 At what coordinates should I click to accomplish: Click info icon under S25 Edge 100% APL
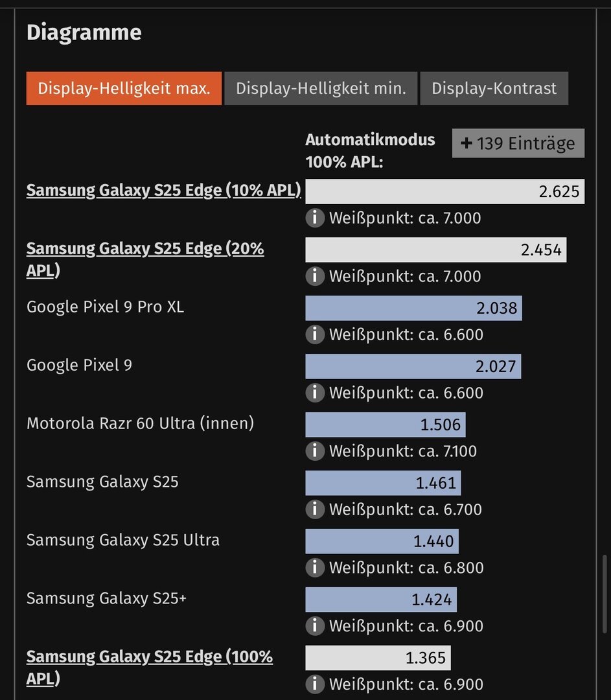tap(314, 684)
